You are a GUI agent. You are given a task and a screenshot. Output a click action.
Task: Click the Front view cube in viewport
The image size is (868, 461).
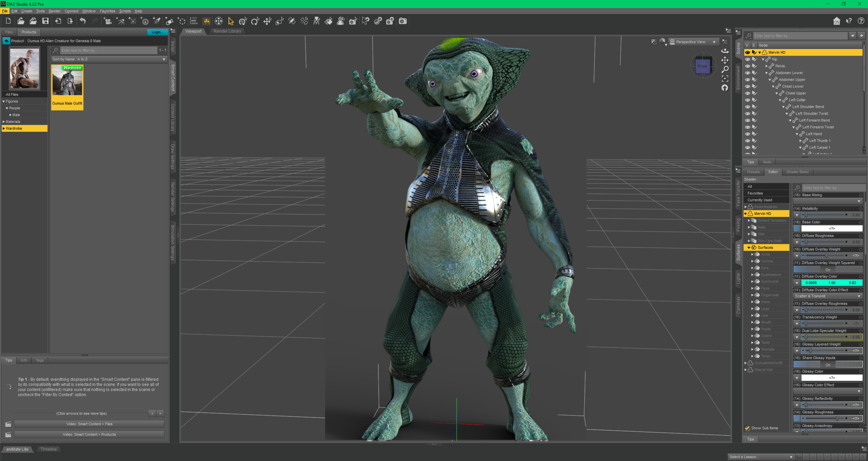point(703,66)
